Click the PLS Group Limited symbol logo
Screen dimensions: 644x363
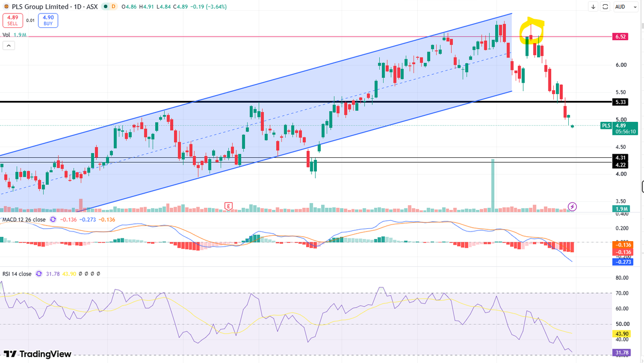pyautogui.click(x=6, y=6)
